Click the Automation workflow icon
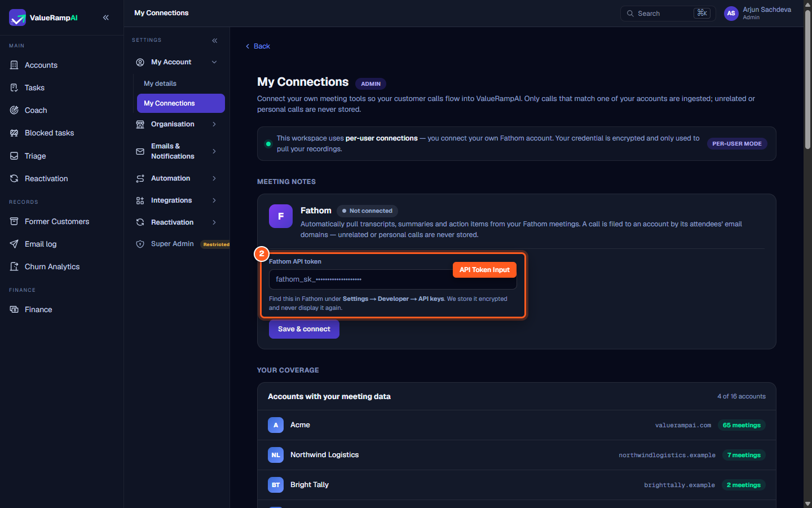The width and height of the screenshot is (812, 508). (x=140, y=178)
